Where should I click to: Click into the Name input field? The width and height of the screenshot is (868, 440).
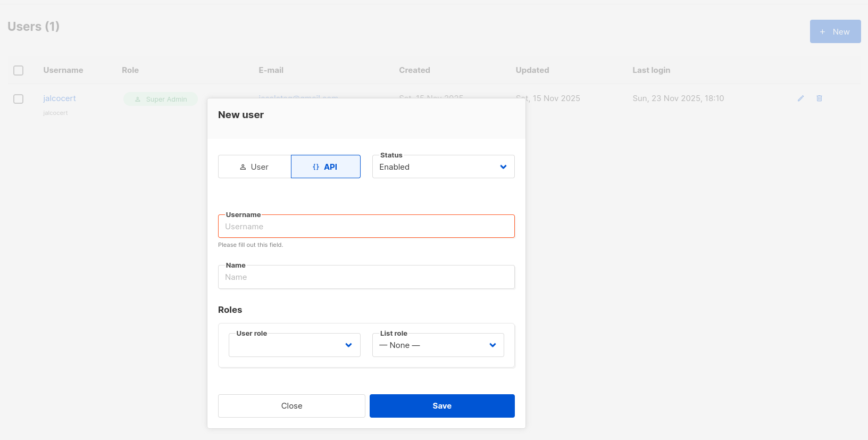coord(366,277)
